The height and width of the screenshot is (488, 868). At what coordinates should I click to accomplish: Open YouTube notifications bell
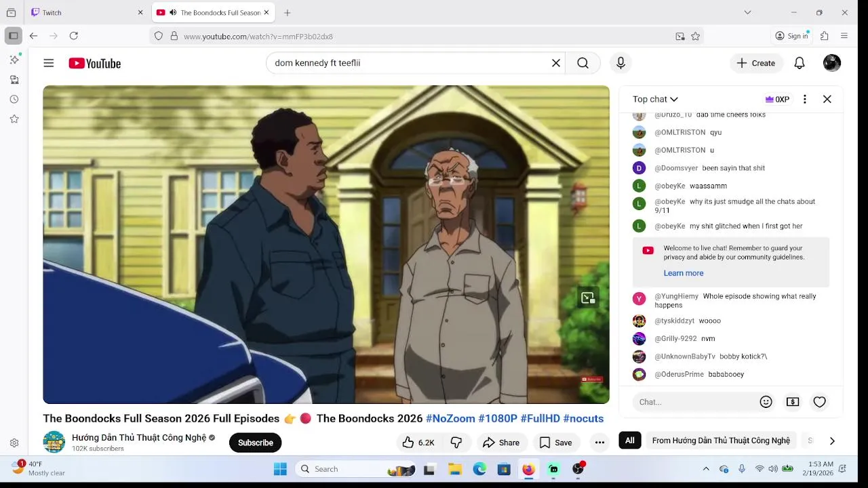click(800, 63)
